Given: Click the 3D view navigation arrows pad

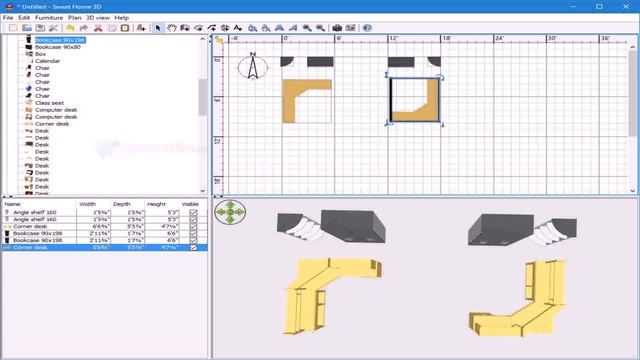Looking at the screenshot, I should tap(230, 212).
